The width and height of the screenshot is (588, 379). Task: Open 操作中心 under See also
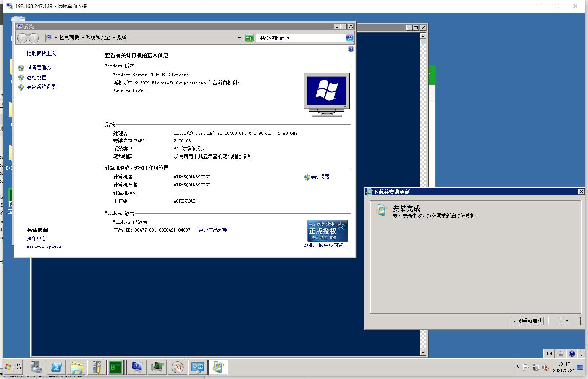point(36,238)
